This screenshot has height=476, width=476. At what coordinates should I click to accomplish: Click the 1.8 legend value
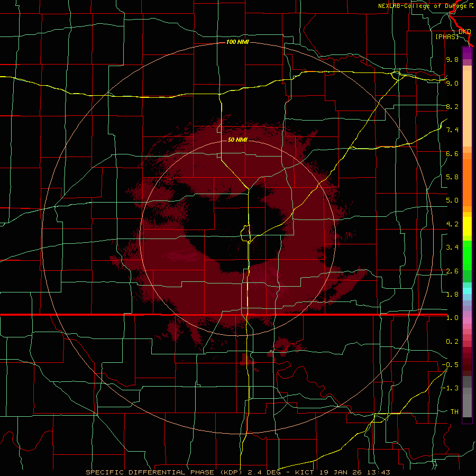pos(452,295)
